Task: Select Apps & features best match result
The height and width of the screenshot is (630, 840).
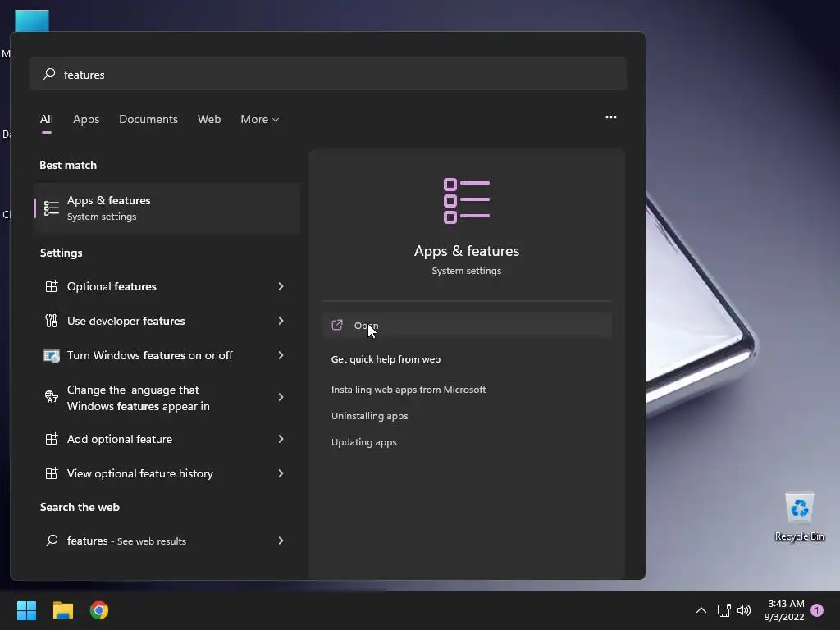Action: 167,208
